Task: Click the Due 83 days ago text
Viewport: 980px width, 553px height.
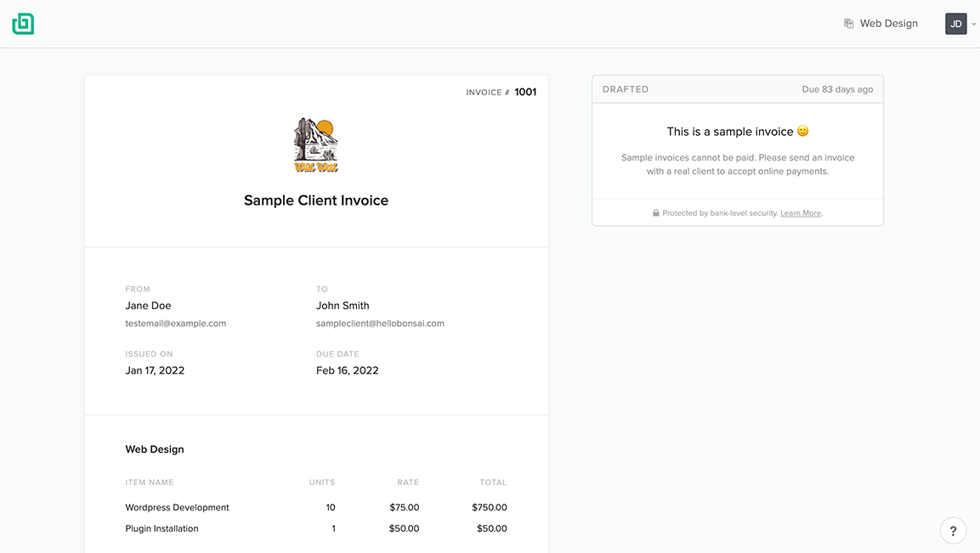Action: 837,89
